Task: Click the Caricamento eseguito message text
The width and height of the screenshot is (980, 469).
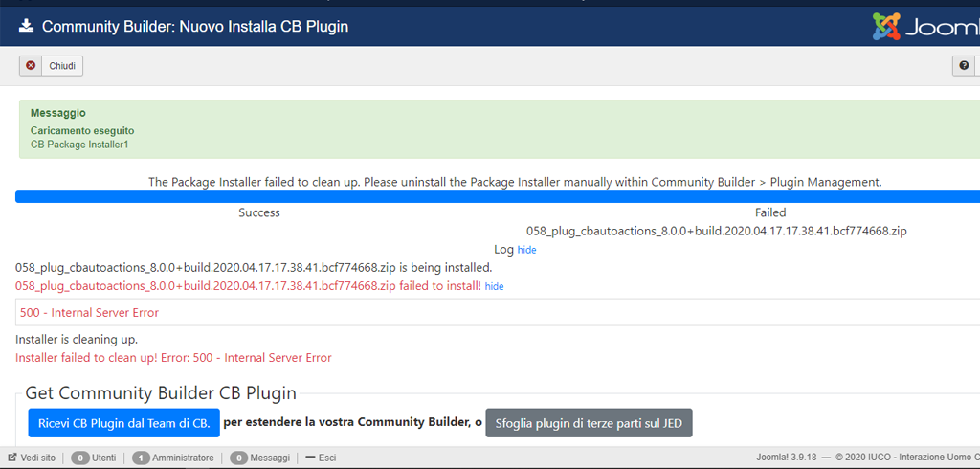Action: tap(82, 131)
